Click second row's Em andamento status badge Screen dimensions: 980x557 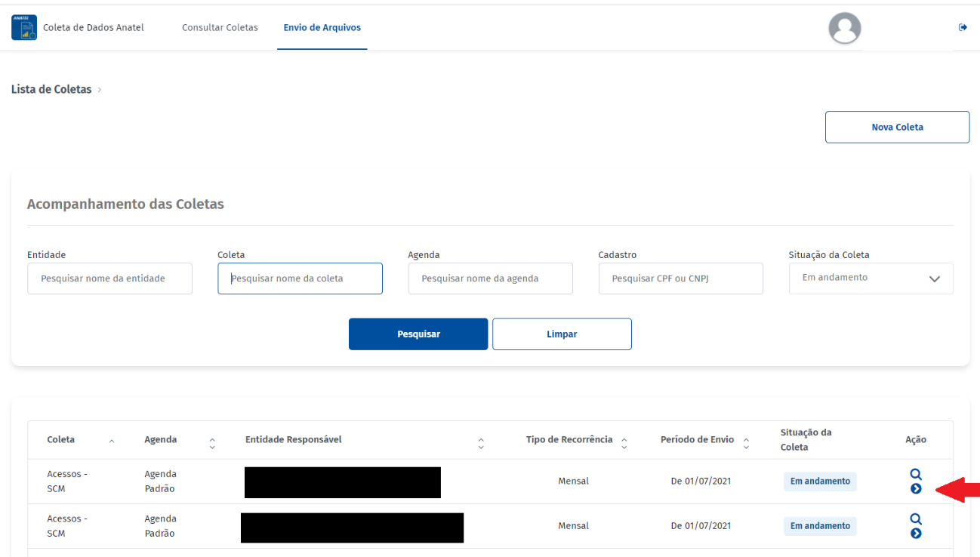820,526
